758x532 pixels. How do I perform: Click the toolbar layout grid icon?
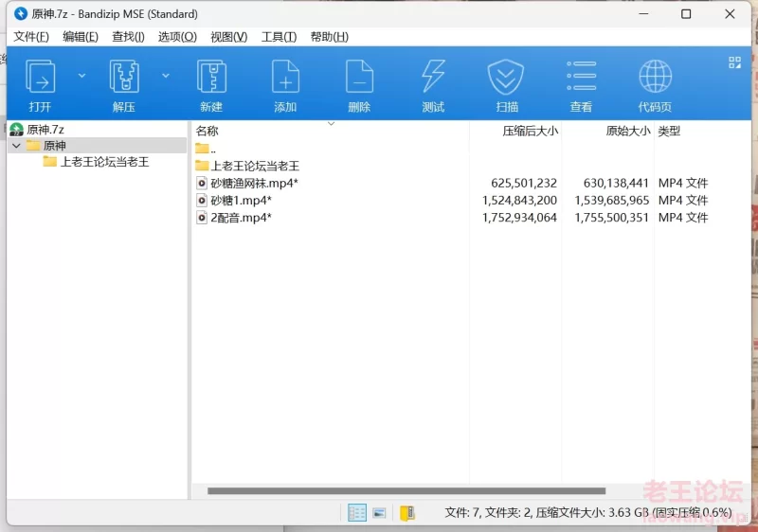pyautogui.click(x=735, y=62)
